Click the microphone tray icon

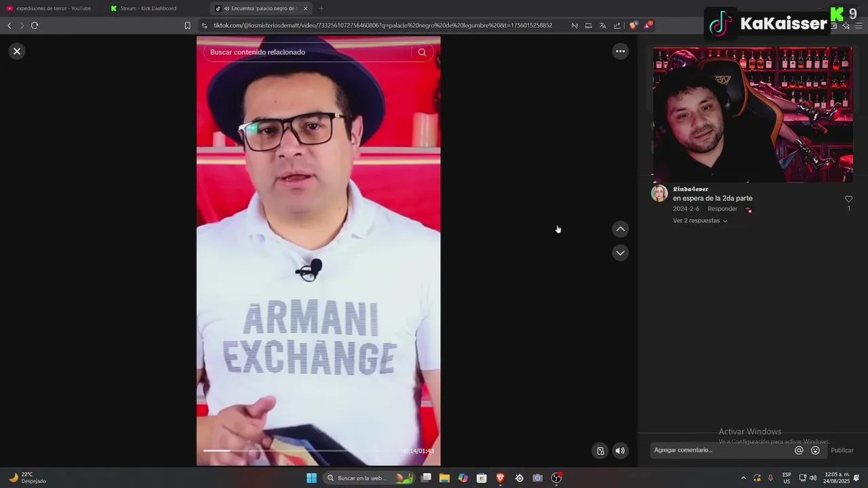770,478
